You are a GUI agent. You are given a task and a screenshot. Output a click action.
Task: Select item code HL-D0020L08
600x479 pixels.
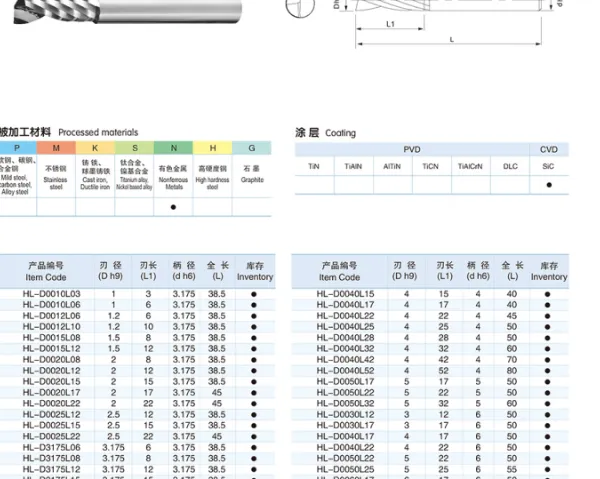(x=52, y=360)
